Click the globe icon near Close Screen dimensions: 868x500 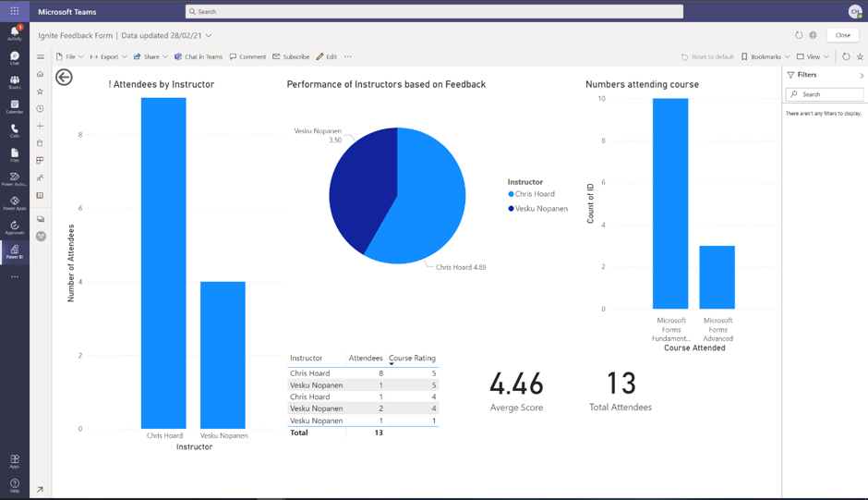(813, 35)
